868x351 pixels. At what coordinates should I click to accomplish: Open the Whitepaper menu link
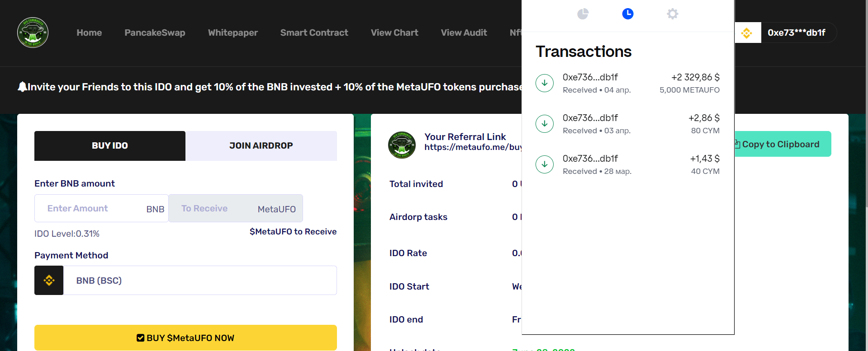[233, 33]
